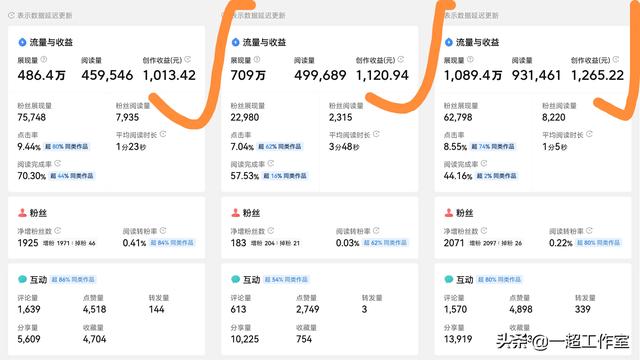Image resolution: width=640 pixels, height=360 pixels.
Task: Select the 点赞量 value 2,749
Action: pyautogui.click(x=308, y=309)
